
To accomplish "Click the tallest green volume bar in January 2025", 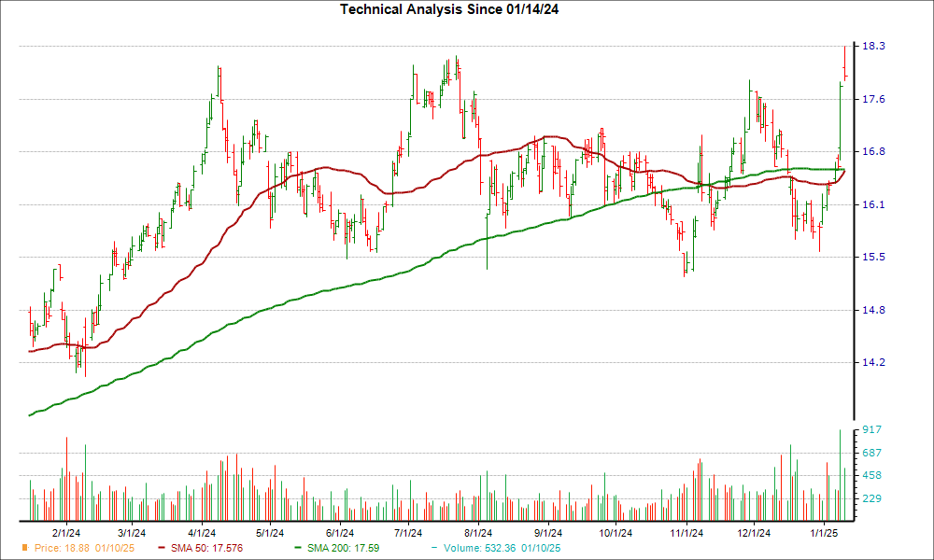I will [x=840, y=475].
